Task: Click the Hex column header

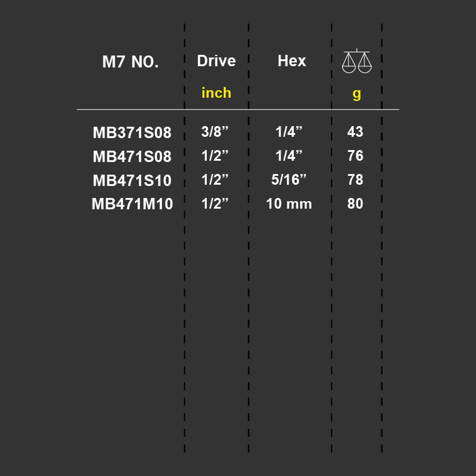Action: coord(292,61)
